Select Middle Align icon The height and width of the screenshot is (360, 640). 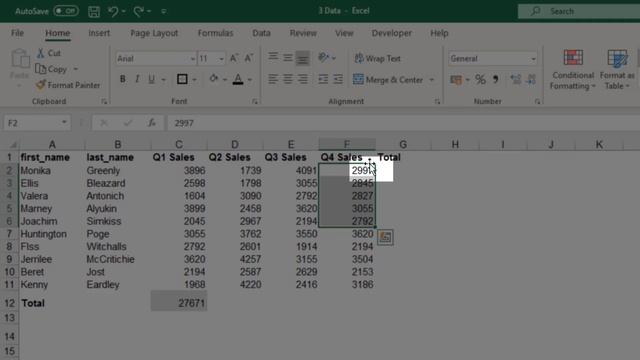click(288, 58)
